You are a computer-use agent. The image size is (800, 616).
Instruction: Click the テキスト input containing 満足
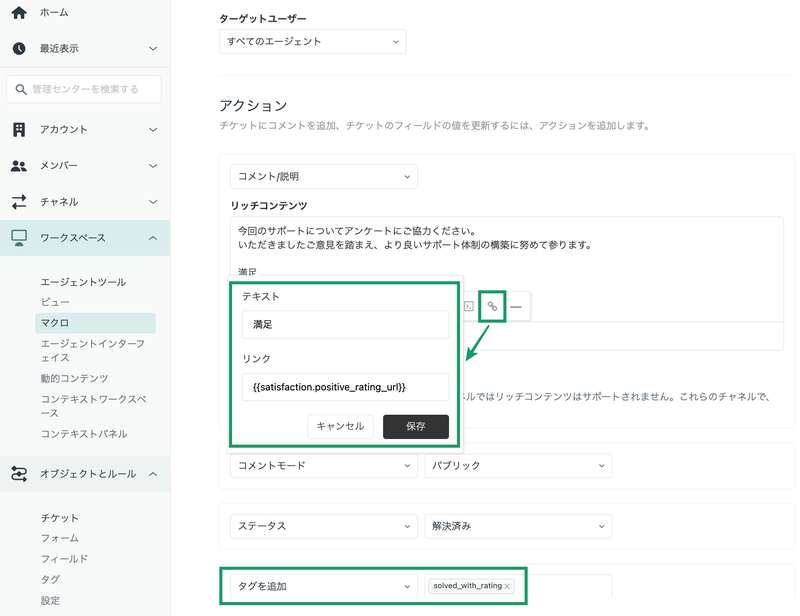[345, 324]
